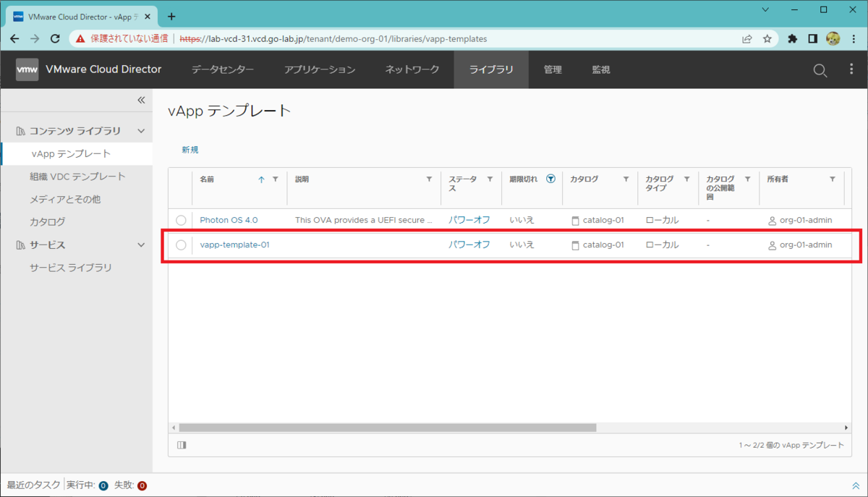Screen dimensions: 868x497
Task: Open the アプリケーション menu
Action: click(320, 69)
